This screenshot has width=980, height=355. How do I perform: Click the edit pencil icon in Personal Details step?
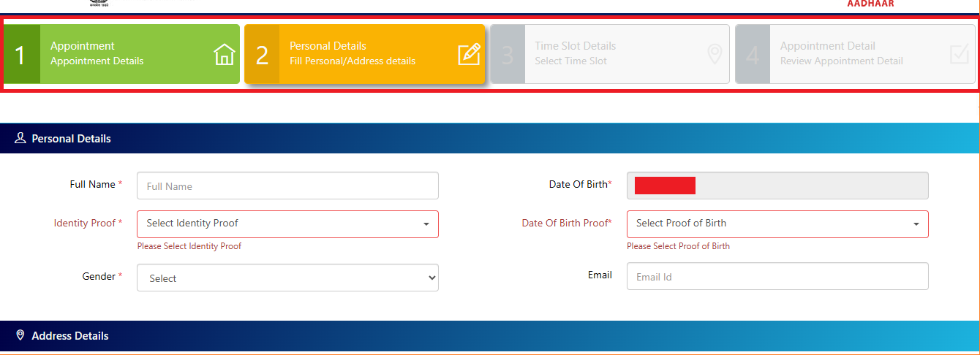(469, 55)
